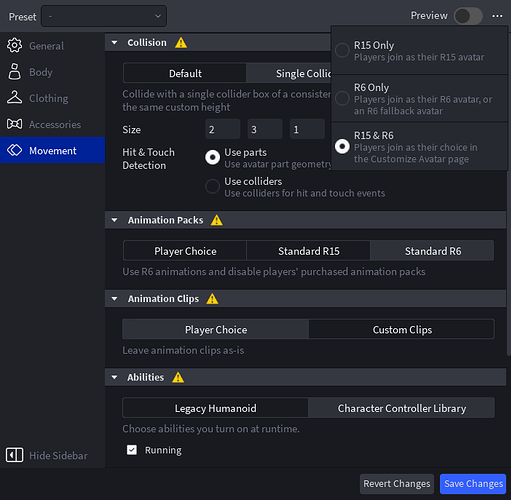This screenshot has width=511, height=500.
Task: Click the Save Changes button
Action: (x=473, y=484)
